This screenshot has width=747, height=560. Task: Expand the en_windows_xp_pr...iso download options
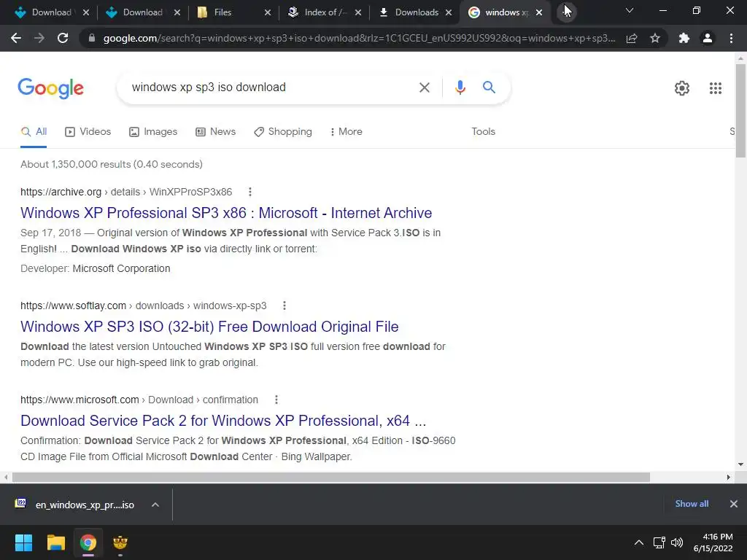pyautogui.click(x=155, y=505)
